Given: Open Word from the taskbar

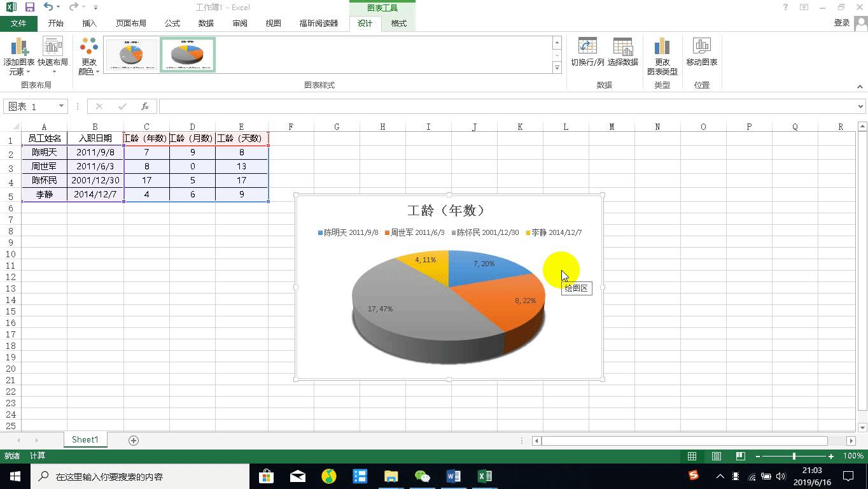Looking at the screenshot, I should [x=454, y=476].
